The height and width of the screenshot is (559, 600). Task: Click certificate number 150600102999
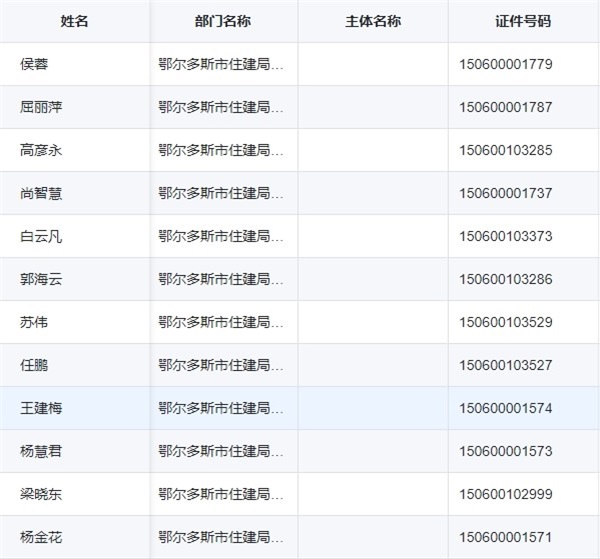pos(505,494)
